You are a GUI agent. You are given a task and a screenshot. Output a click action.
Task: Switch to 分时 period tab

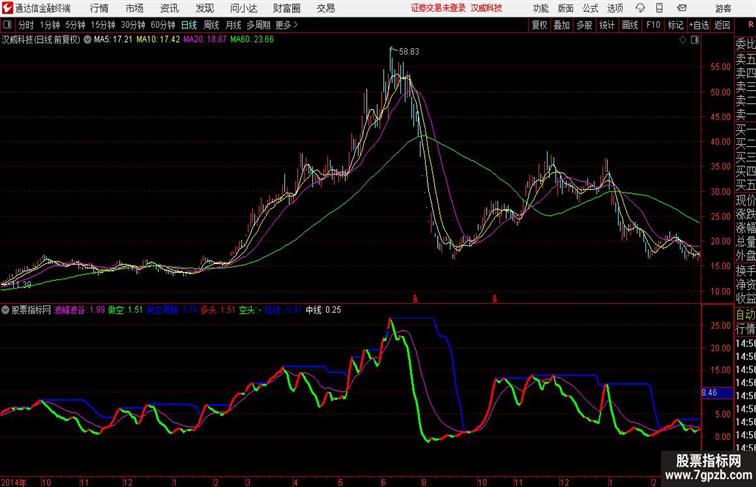tap(26, 25)
